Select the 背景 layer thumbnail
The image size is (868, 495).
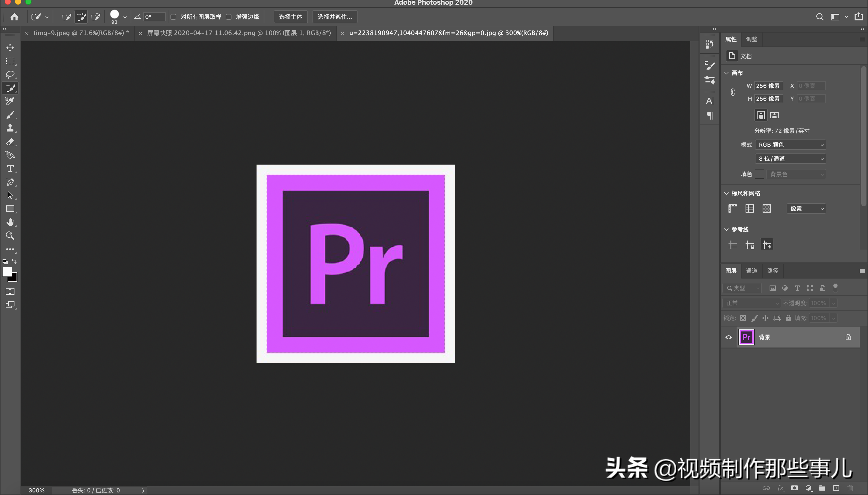(x=746, y=337)
